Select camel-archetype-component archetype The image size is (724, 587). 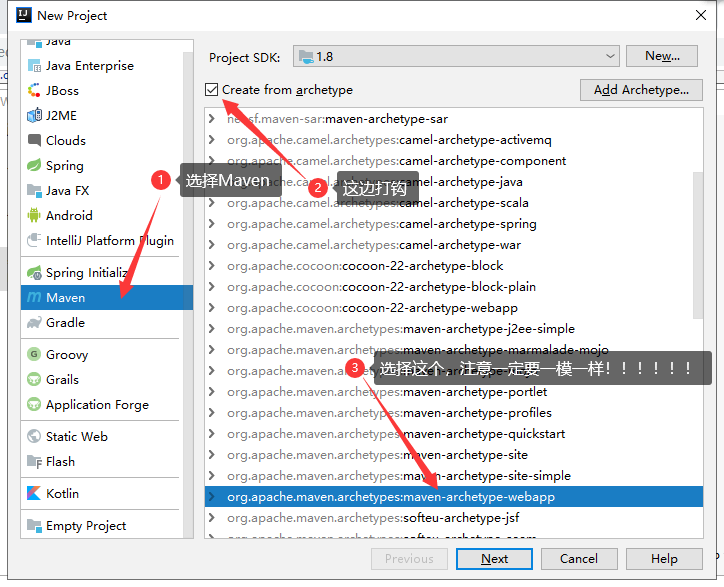pyautogui.click(x=454, y=161)
